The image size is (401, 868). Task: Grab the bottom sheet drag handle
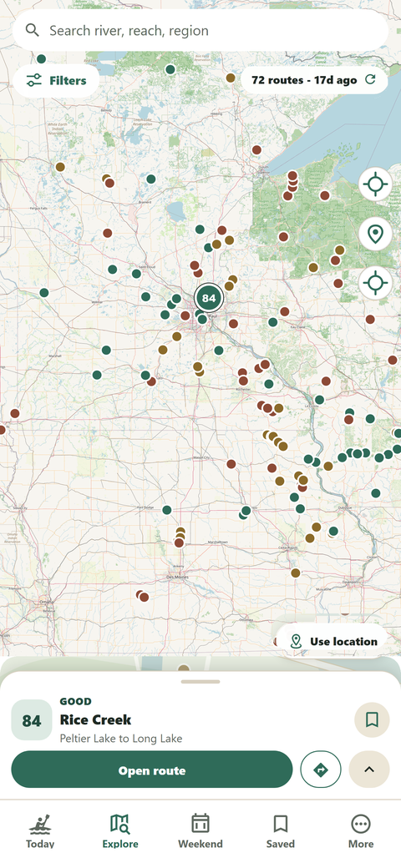[x=200, y=681]
